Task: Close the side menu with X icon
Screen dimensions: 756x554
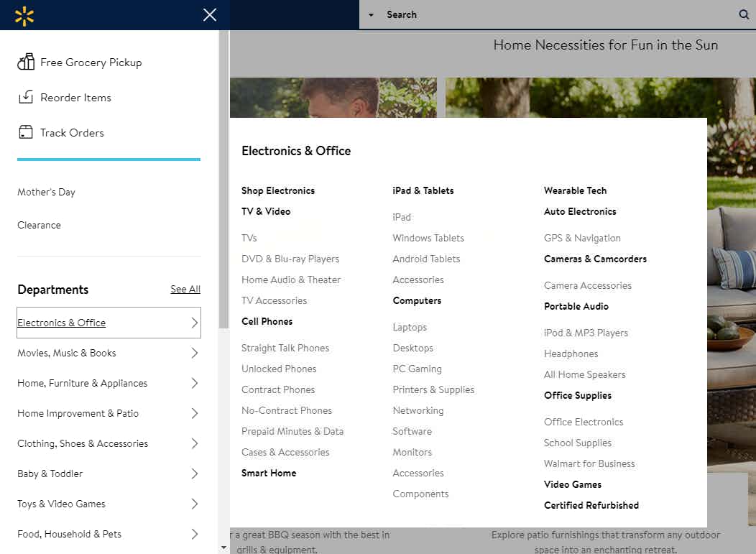Action: click(x=210, y=15)
